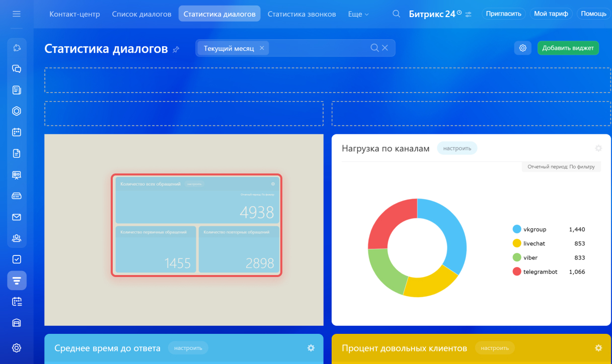Click the Нагрузка по каналам widget title
Viewport: 612px width, 364px height.
pos(386,148)
